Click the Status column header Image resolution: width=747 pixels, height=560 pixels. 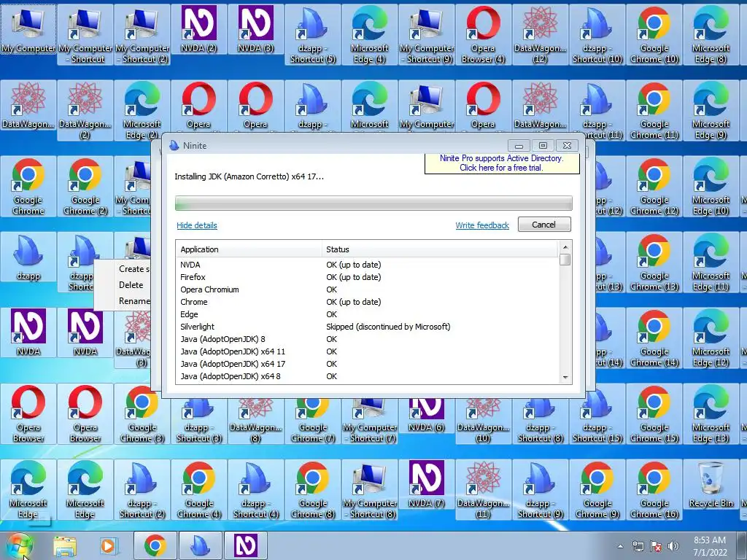click(x=440, y=249)
